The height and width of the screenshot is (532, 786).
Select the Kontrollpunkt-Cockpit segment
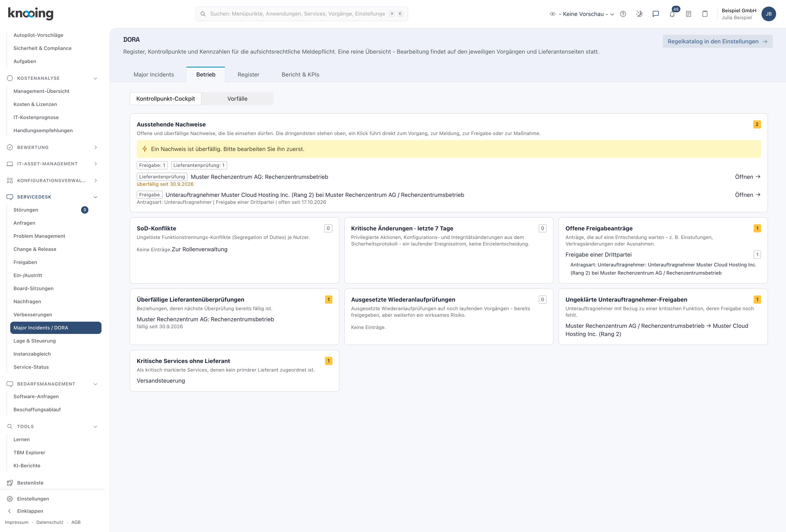pos(165,99)
